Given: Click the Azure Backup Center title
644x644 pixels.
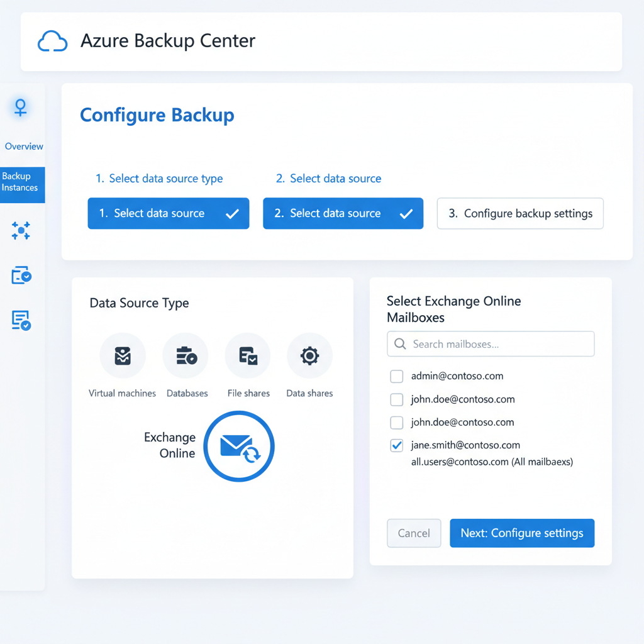Looking at the screenshot, I should click(x=167, y=41).
